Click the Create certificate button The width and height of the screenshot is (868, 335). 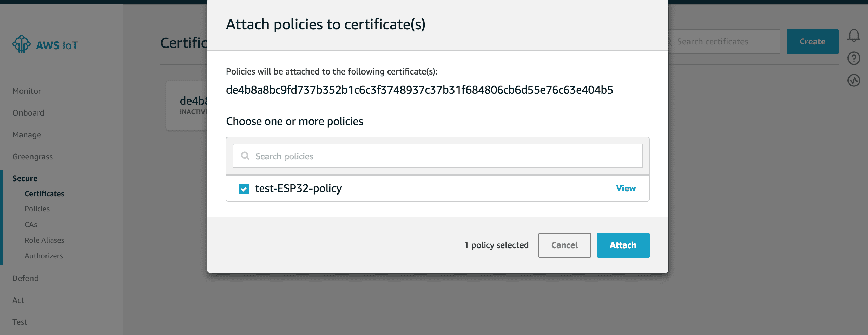tap(812, 41)
